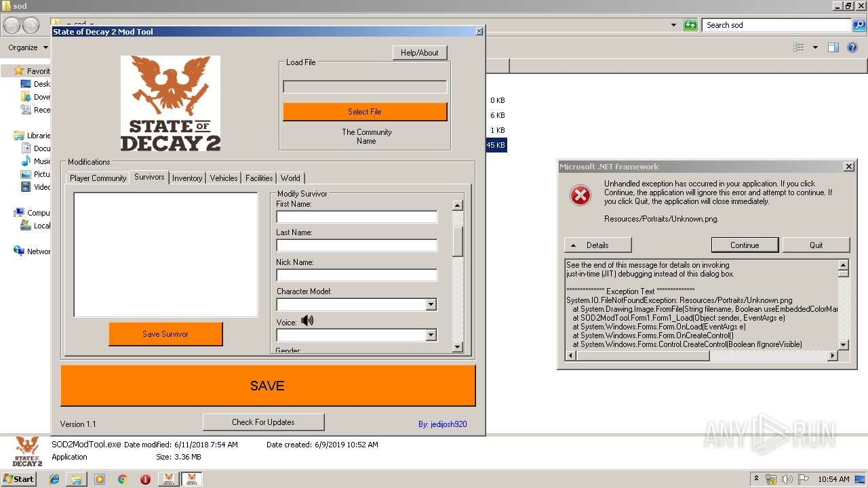Image resolution: width=868 pixels, height=488 pixels.
Task: Click the volume tray icon
Action: click(787, 479)
